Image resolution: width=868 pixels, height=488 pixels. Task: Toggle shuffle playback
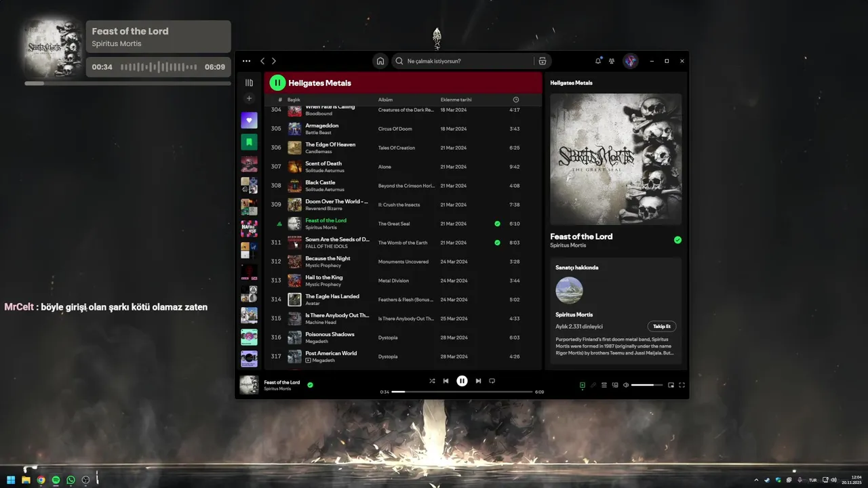click(432, 381)
